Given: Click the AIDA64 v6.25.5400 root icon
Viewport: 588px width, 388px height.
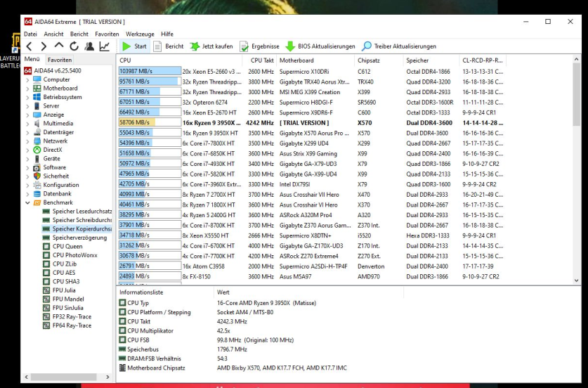Looking at the screenshot, I should click(27, 70).
